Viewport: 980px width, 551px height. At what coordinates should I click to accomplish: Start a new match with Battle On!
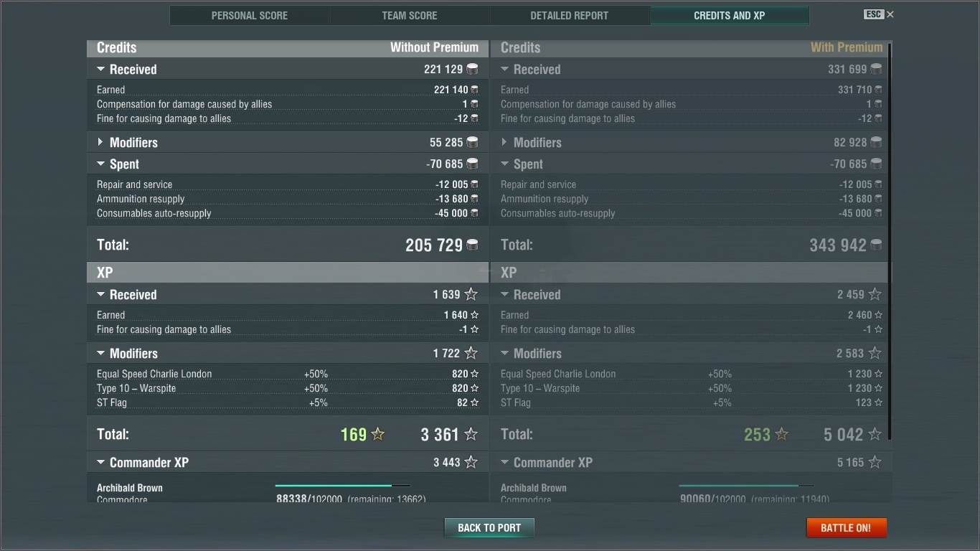click(x=846, y=528)
